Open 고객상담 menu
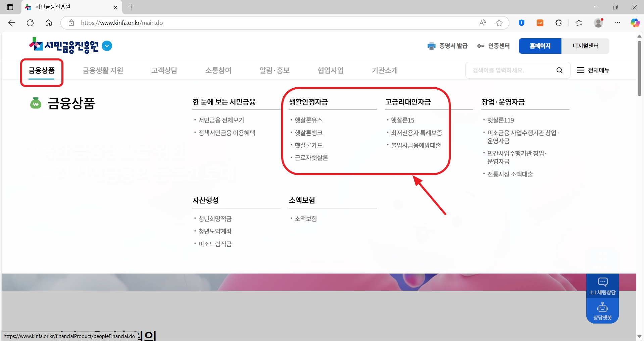The image size is (644, 341). click(x=164, y=70)
